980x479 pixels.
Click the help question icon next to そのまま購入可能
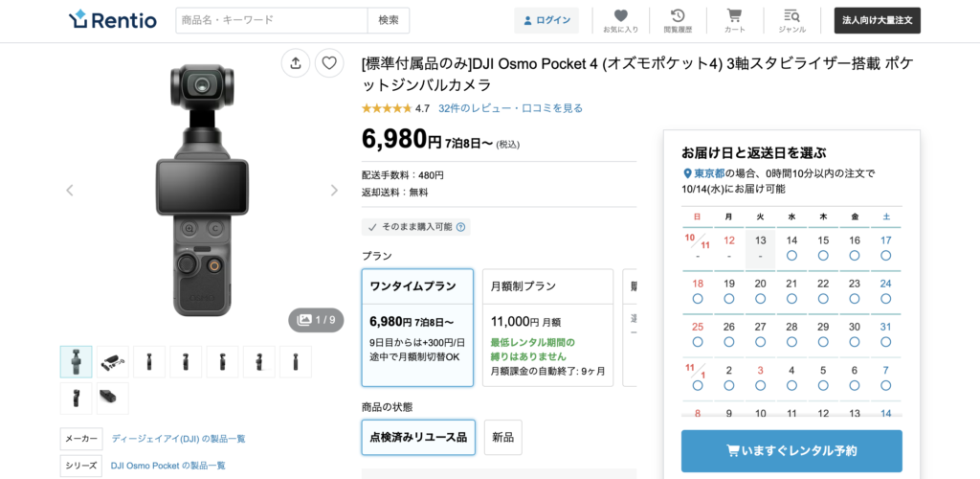460,227
